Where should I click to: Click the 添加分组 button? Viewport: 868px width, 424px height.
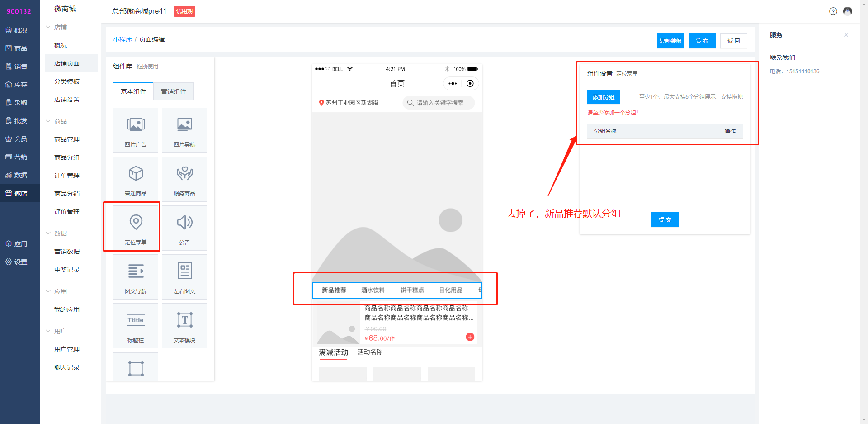603,97
